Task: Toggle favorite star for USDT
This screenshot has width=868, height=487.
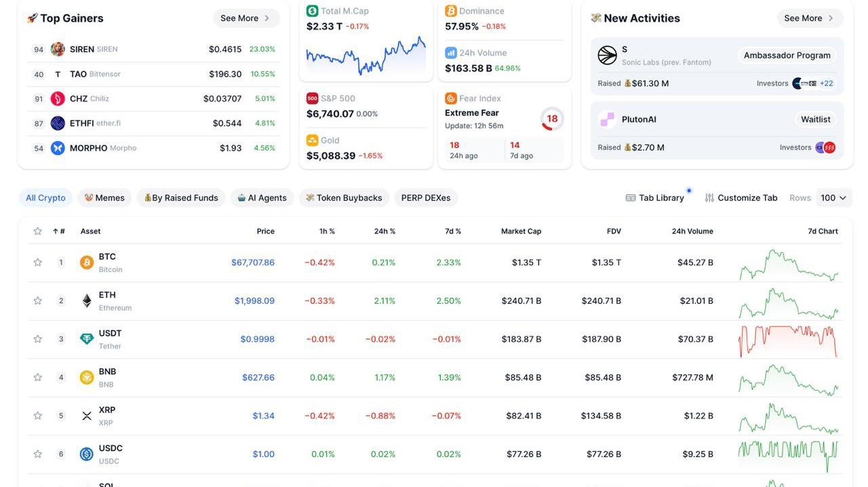Action: pos(38,339)
